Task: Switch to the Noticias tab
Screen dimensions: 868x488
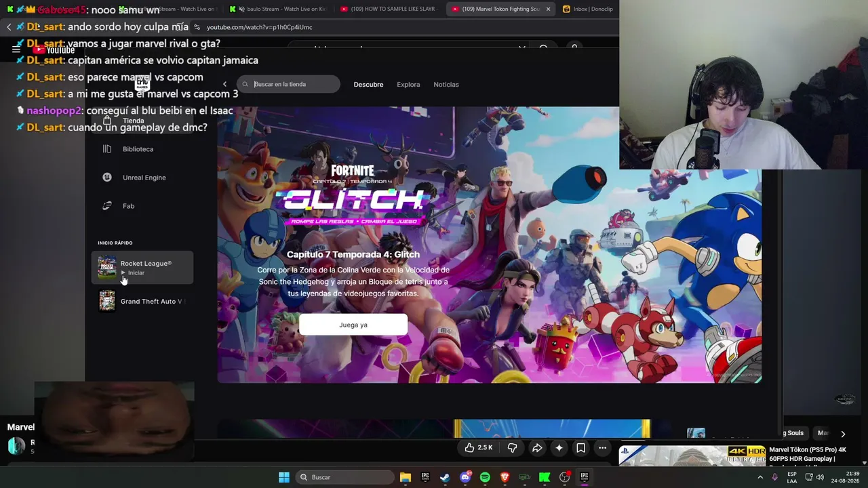Action: tap(446, 85)
